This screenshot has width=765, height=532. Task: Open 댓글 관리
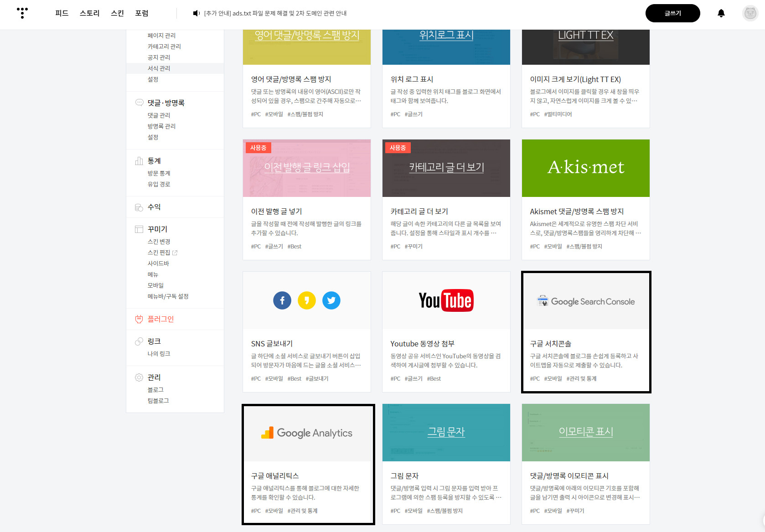159,115
